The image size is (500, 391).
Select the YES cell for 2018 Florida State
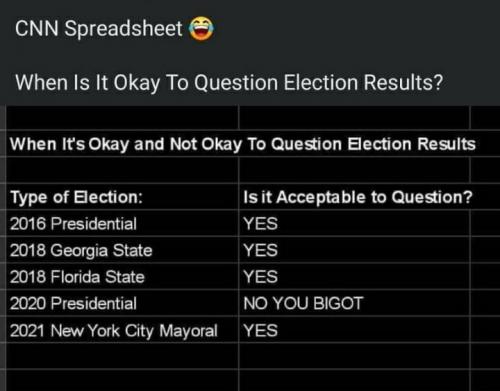[354, 277]
